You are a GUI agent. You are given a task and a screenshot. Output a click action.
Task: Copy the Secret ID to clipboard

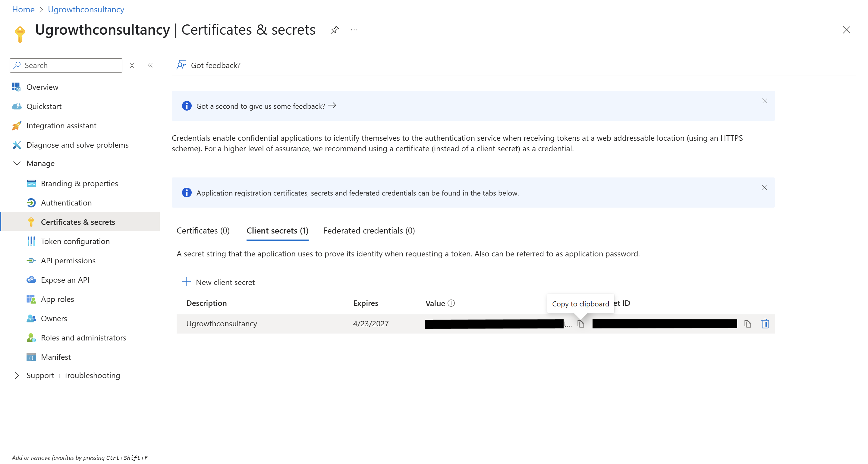[x=748, y=324]
